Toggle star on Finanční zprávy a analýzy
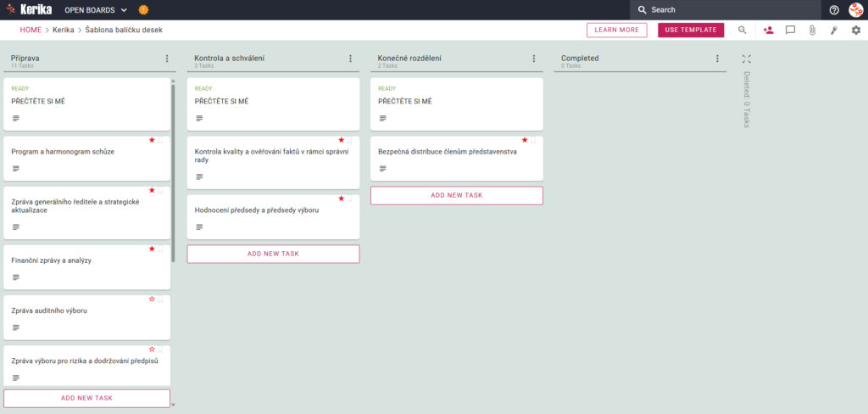The image size is (868, 414). (152, 249)
